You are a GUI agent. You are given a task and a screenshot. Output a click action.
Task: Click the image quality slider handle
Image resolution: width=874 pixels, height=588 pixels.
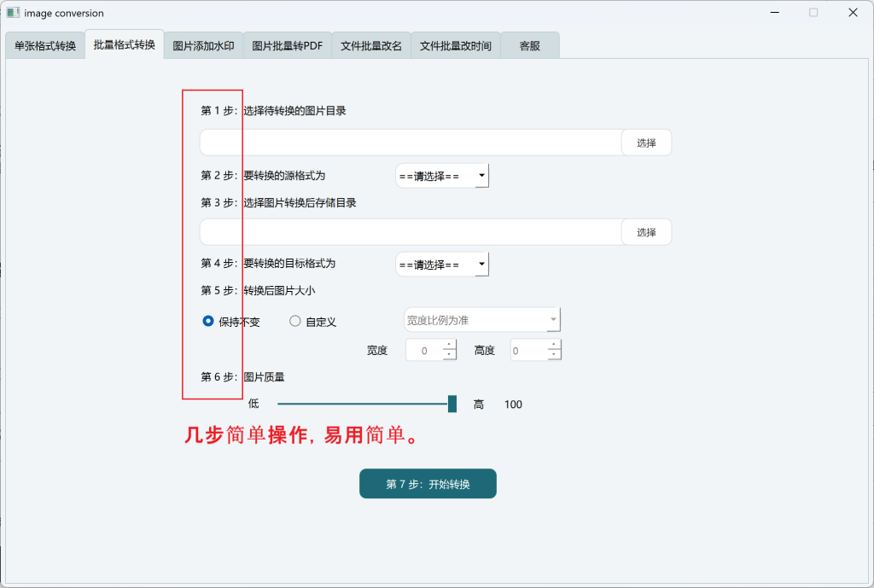point(452,404)
